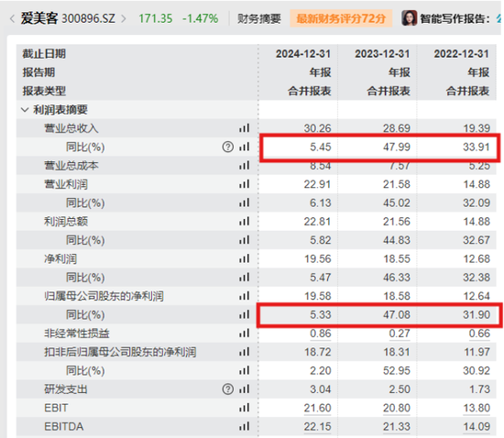Open chart icon for 营业利润 row

pos(244,184)
